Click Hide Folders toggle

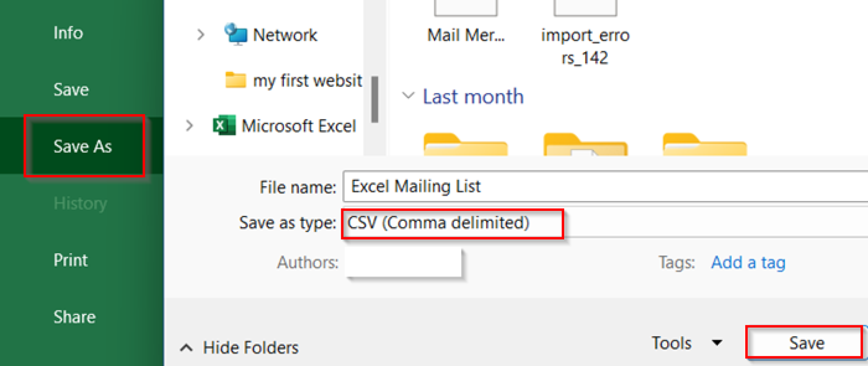point(240,347)
